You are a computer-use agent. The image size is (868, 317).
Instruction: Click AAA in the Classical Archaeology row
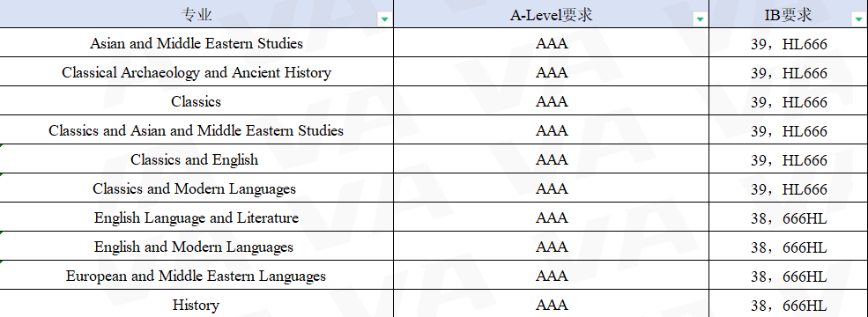pyautogui.click(x=552, y=72)
